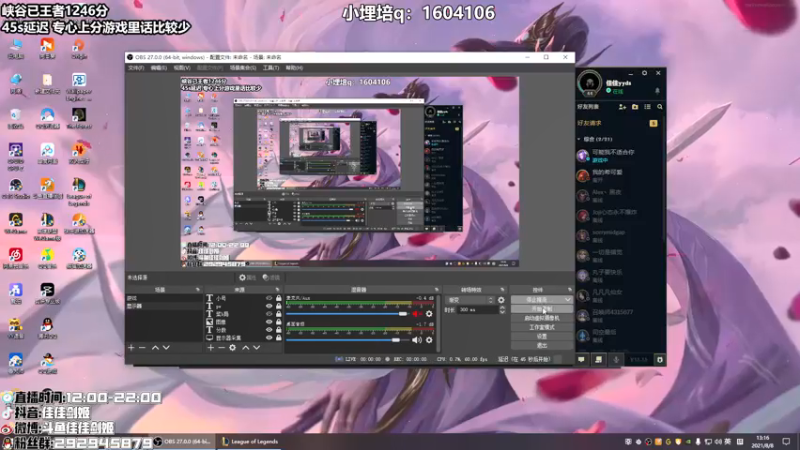This screenshot has height=450, width=800.
Task: Click new folder icon in League friends panel
Action: coord(635,107)
